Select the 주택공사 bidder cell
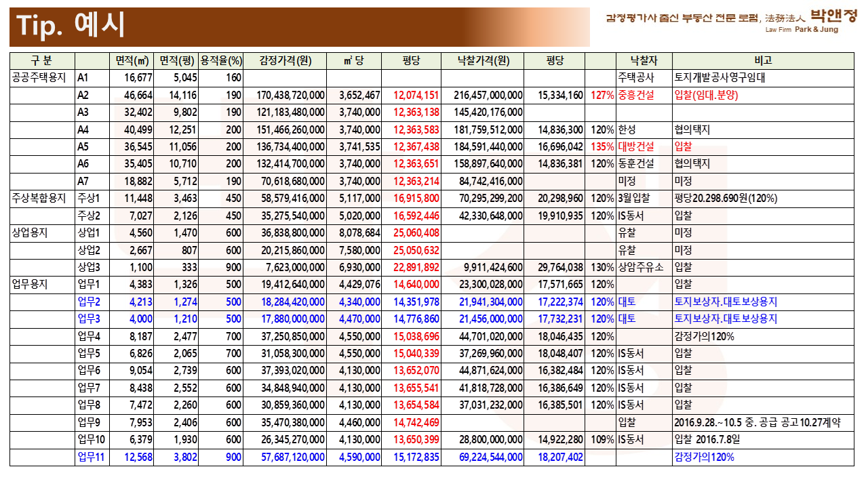 click(x=636, y=77)
